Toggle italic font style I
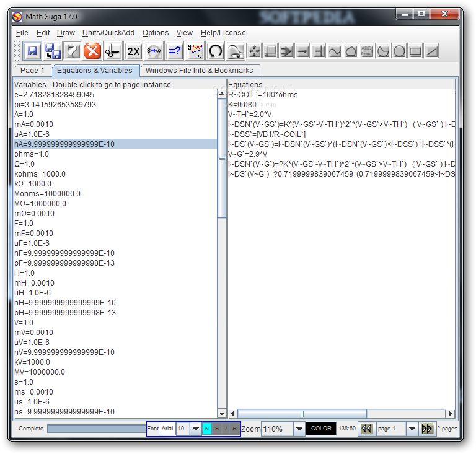476x454 pixels. tap(226, 429)
